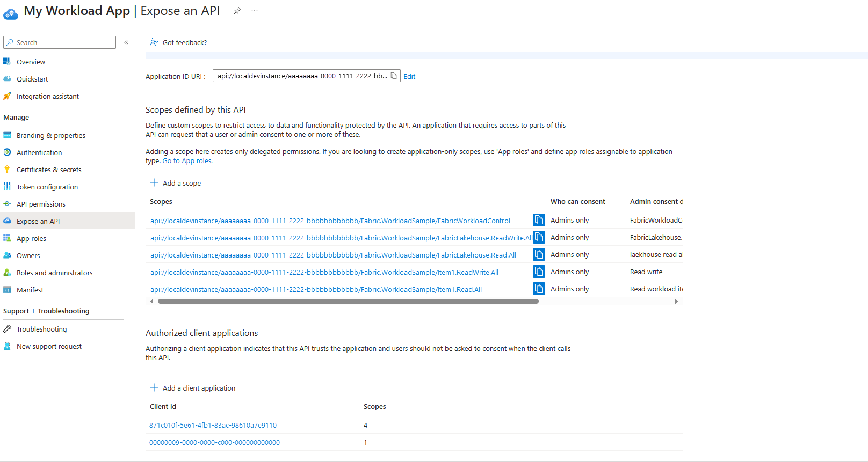The width and height of the screenshot is (868, 462).
Task: Click the scopes table scroll-left arrow
Action: [152, 302]
